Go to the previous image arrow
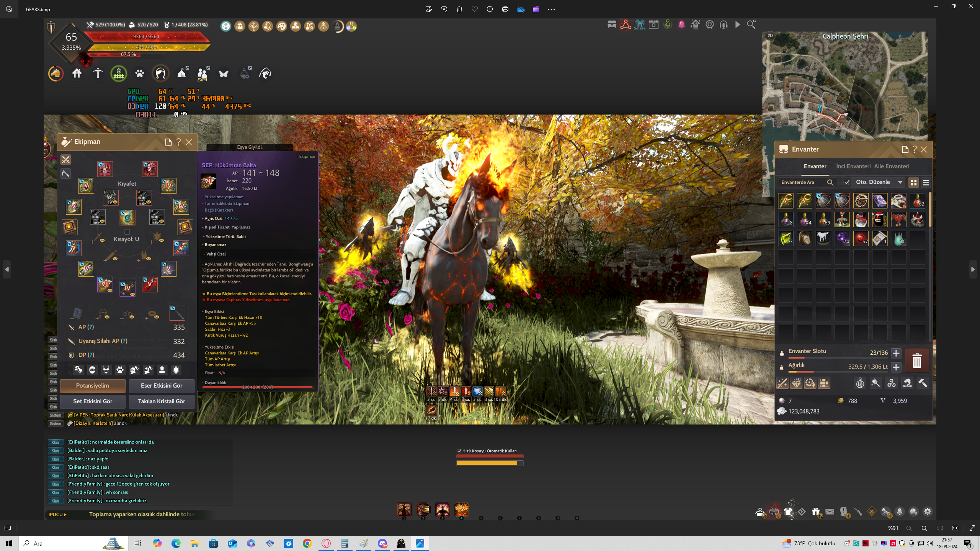Screen dimensions: 980x551 tap(7, 269)
